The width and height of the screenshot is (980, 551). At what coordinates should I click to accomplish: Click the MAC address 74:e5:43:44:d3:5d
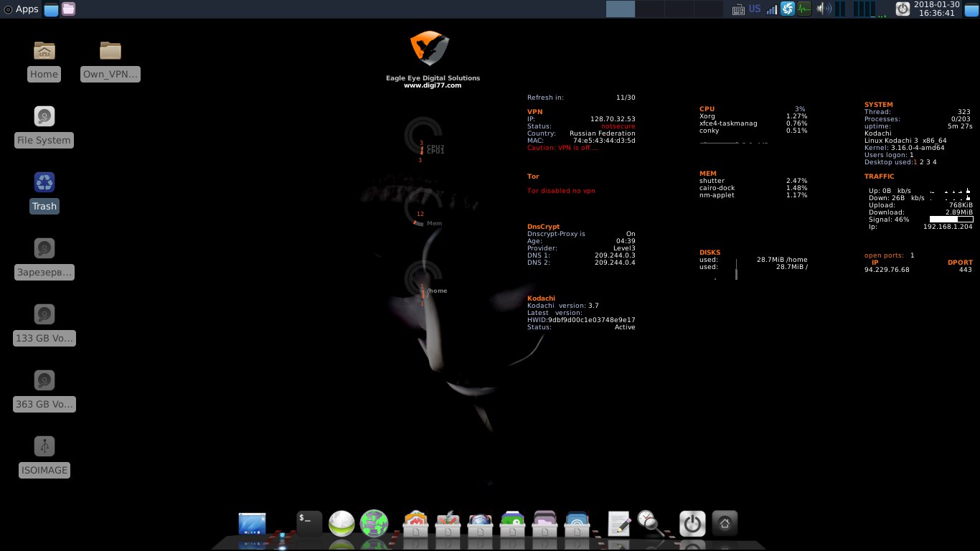604,141
